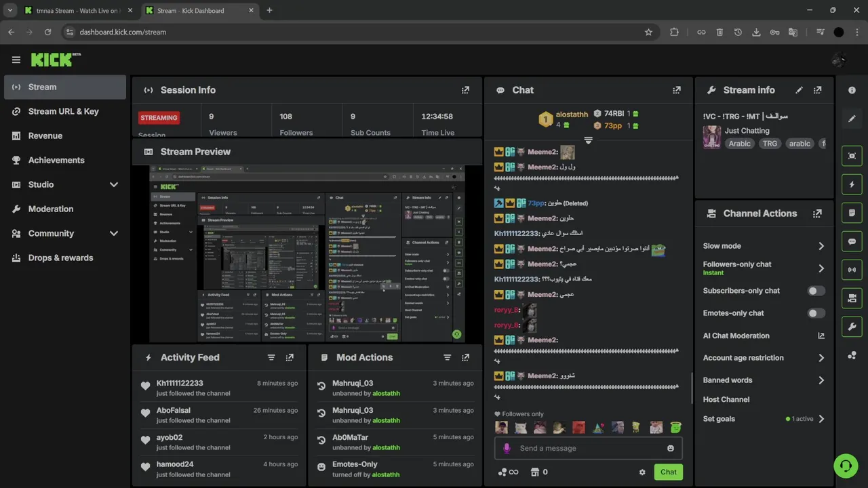Open Stream URL & Key page
The image size is (868, 488).
pos(65,111)
